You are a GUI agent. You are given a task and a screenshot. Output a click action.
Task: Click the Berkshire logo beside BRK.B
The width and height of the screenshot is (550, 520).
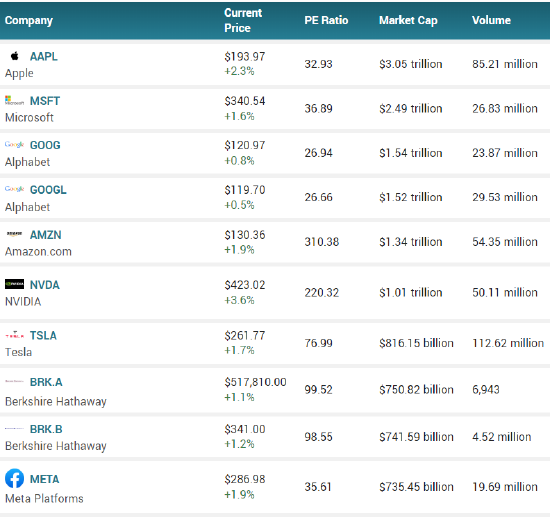coord(14,429)
